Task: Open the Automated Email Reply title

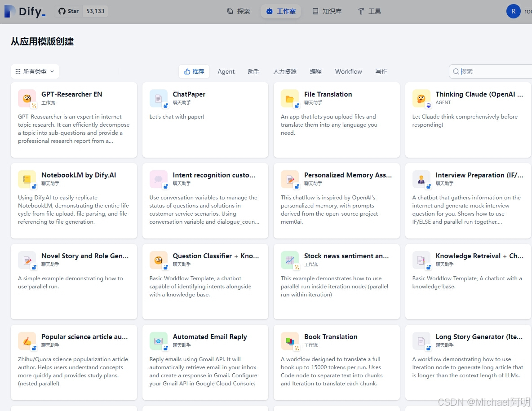Action: (210, 337)
